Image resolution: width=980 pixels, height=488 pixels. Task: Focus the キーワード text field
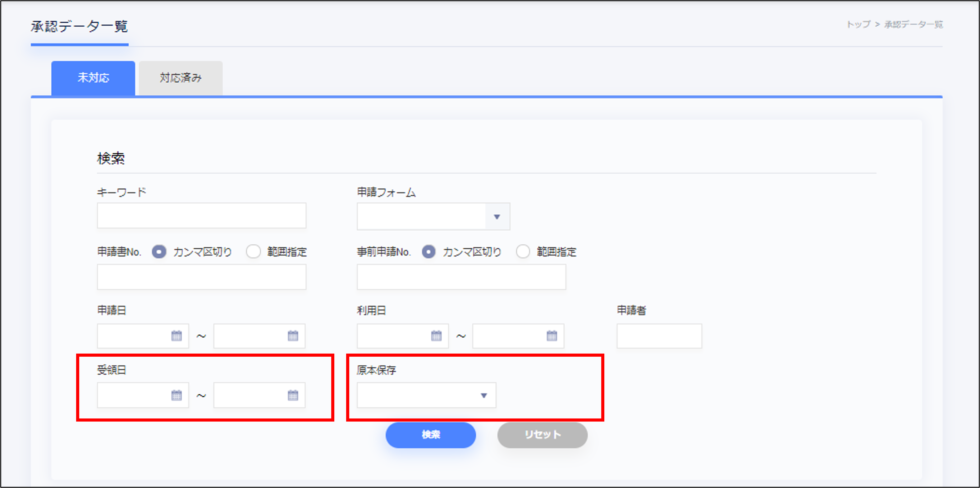[201, 215]
